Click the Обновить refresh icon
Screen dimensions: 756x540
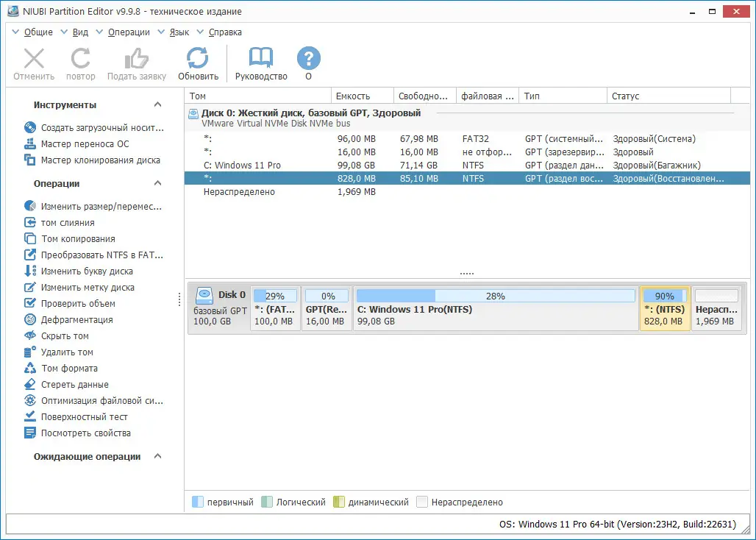pyautogui.click(x=198, y=58)
